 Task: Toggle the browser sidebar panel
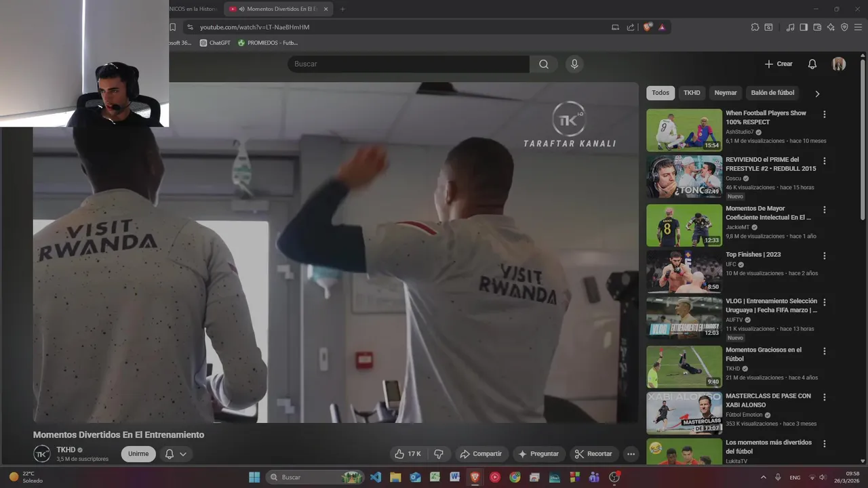coord(804,27)
